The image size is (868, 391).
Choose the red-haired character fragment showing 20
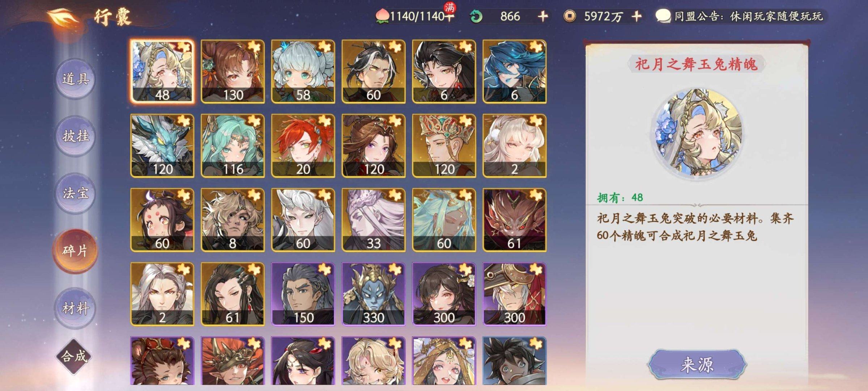point(303,146)
